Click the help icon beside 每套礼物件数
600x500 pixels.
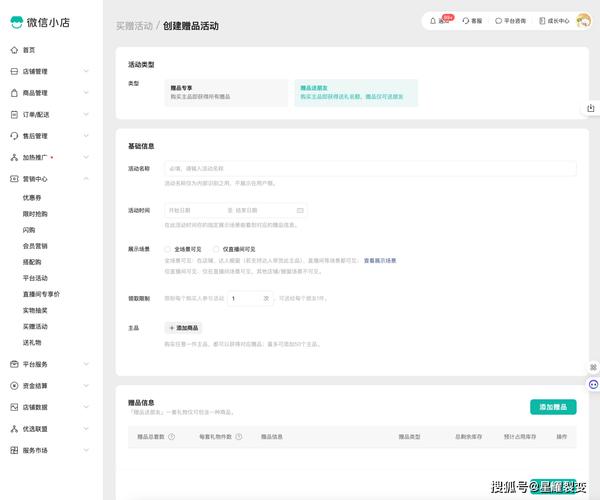pos(239,436)
